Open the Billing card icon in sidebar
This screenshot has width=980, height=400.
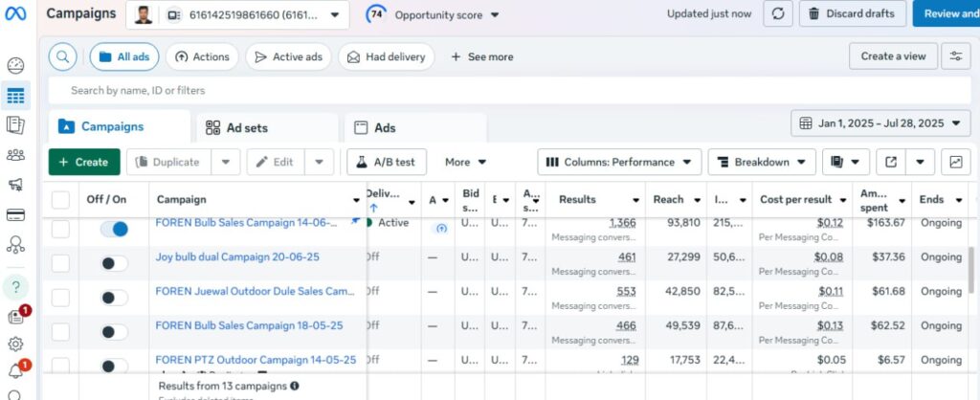coord(15,214)
